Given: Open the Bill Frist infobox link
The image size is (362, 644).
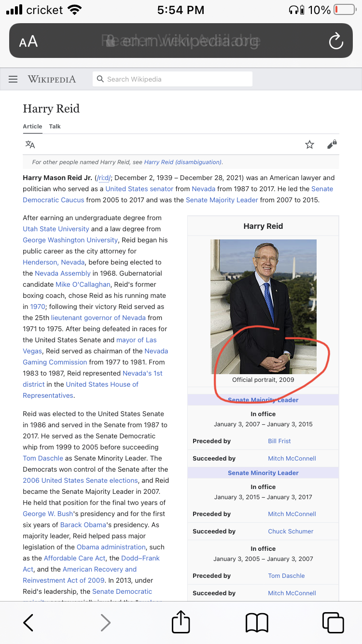Looking at the screenshot, I should click(279, 441).
